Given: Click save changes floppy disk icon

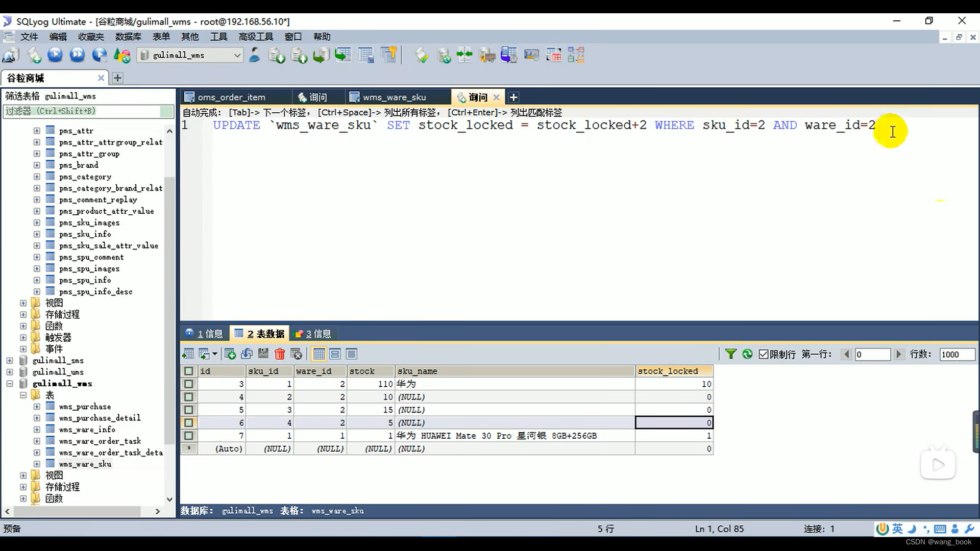Looking at the screenshot, I should click(x=263, y=354).
